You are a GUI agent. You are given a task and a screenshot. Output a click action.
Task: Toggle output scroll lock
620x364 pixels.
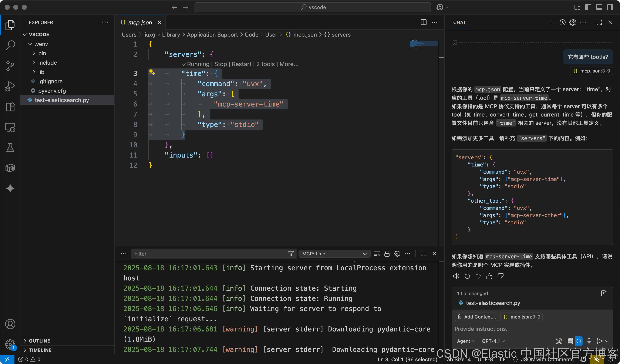point(387,254)
